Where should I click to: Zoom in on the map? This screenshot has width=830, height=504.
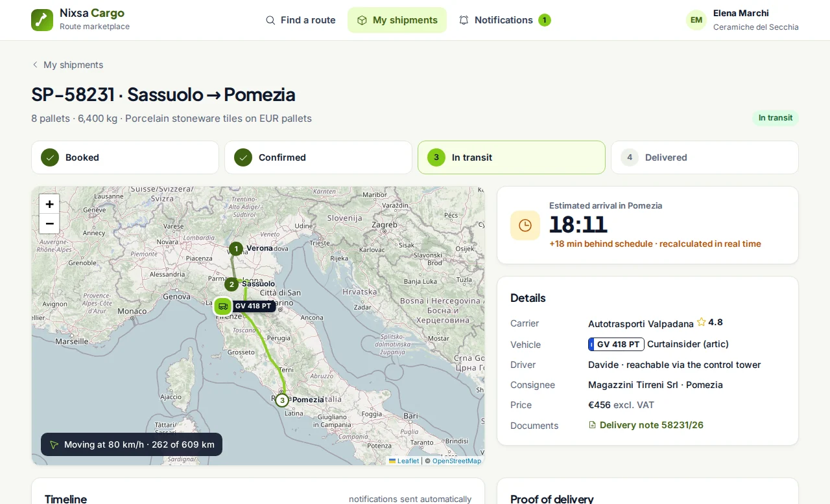coord(49,204)
